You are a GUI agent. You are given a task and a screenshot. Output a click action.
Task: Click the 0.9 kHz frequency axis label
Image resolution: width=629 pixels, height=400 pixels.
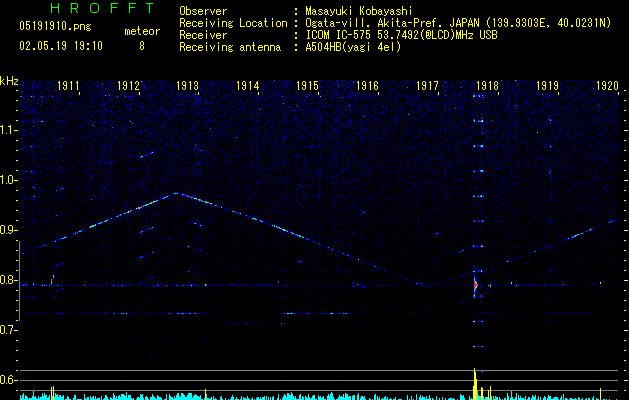tap(8, 230)
